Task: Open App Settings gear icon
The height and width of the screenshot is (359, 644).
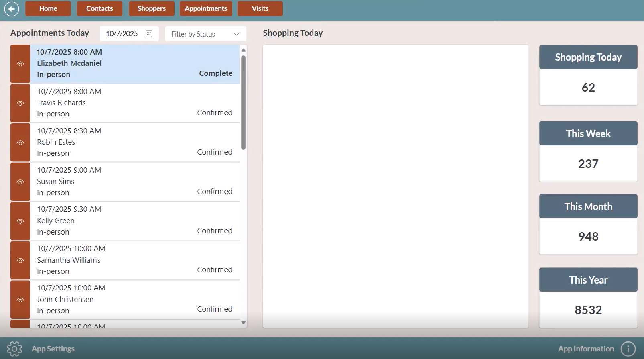Action: 14,349
